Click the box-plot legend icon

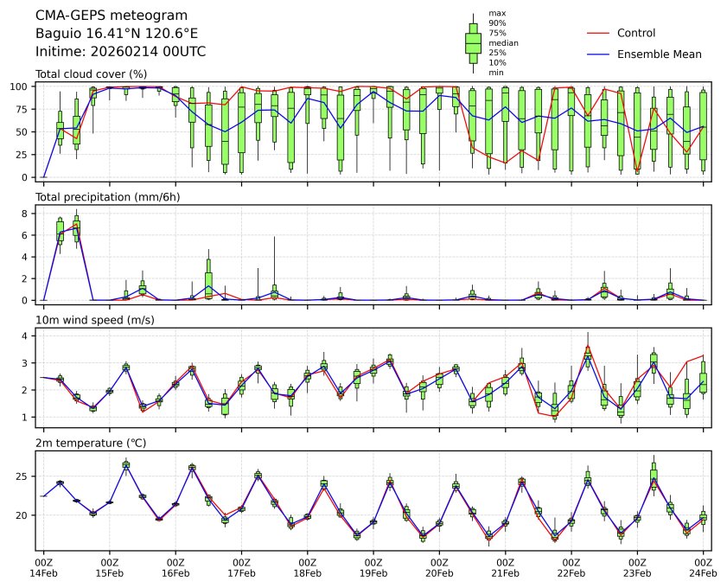pos(473,42)
